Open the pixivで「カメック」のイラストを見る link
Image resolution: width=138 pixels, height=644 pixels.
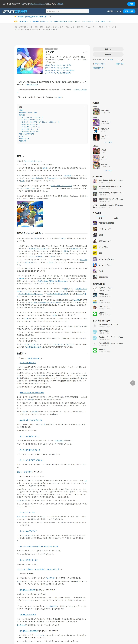58,65
